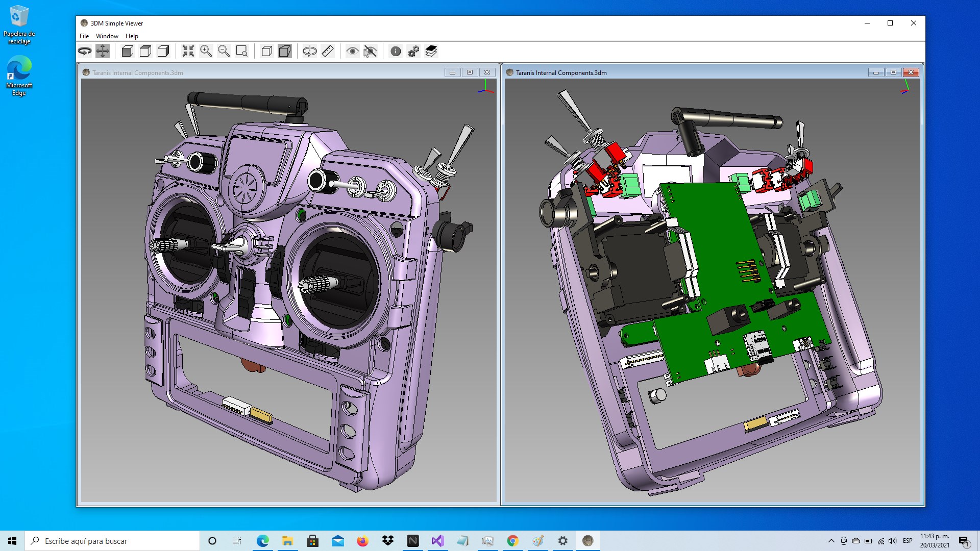Click the fit-all zoom extents icon
Viewport: 980px width, 551px height.
pos(188,51)
